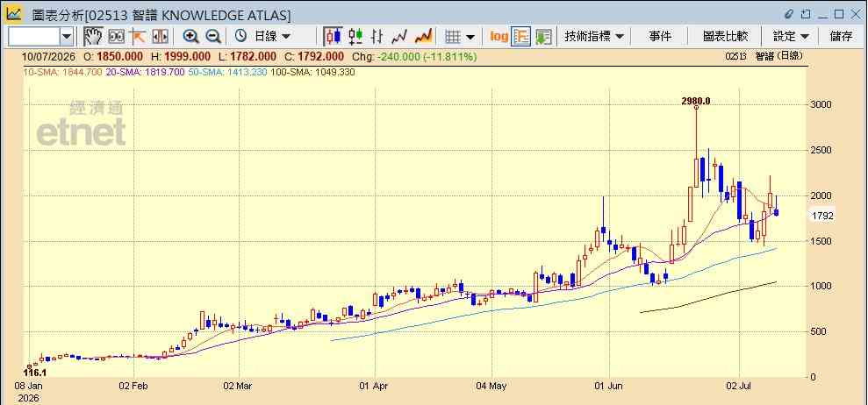Screen dimensions: 868x405
Task: Click the O: 1850.000 open value
Action: point(113,56)
